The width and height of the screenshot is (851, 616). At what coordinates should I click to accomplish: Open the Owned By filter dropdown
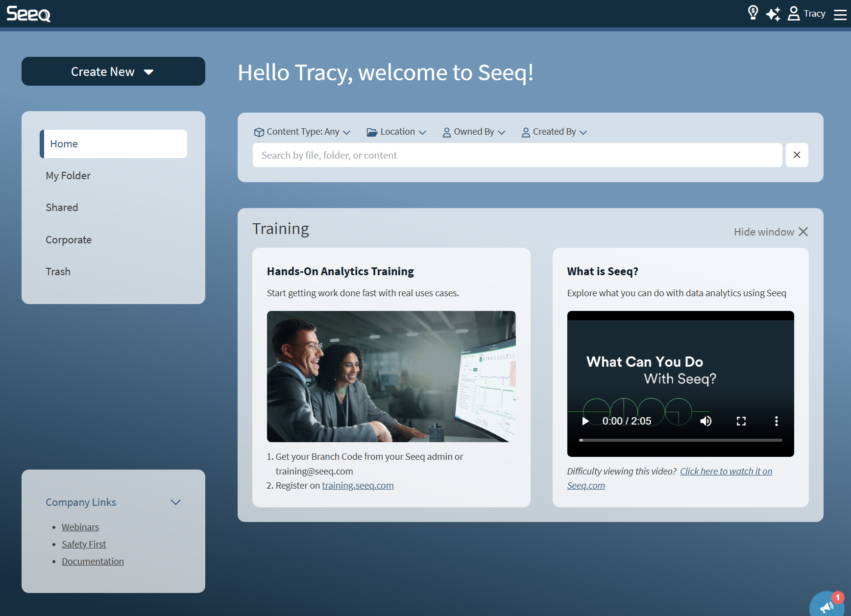(474, 132)
